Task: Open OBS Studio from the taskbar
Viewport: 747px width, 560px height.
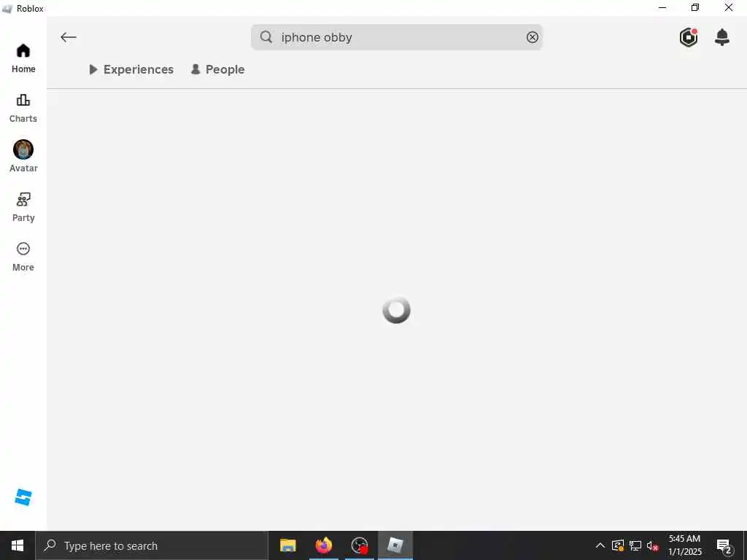Action: click(x=359, y=545)
